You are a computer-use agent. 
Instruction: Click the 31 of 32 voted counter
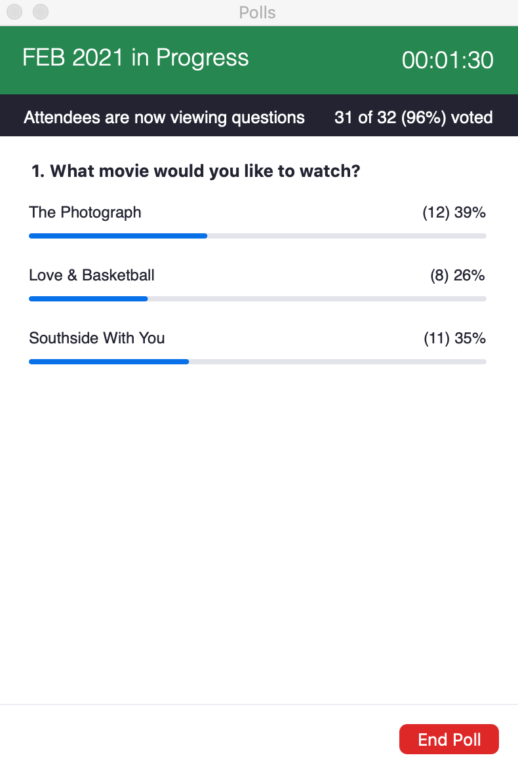pos(414,118)
